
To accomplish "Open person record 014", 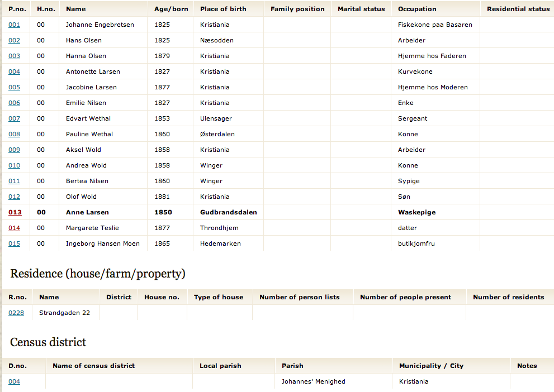I will click(14, 228).
